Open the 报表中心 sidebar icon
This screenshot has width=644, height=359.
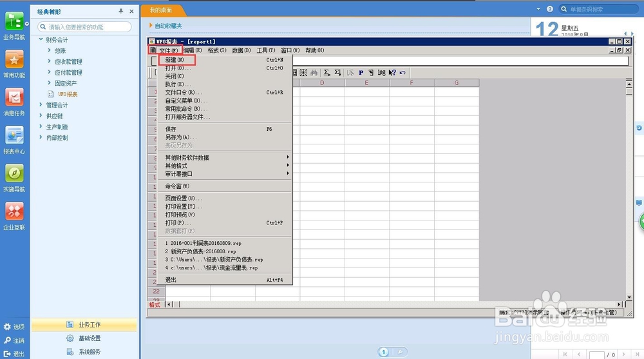pyautogui.click(x=14, y=135)
